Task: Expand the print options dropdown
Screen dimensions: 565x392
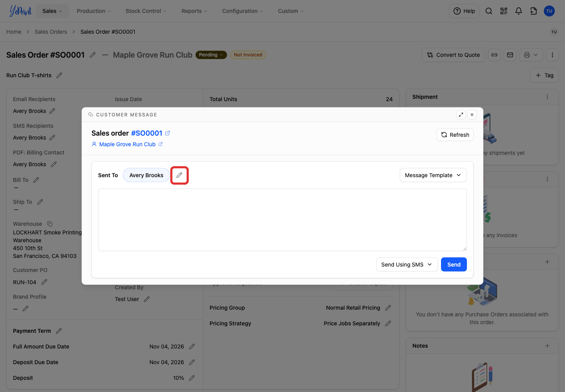Action: click(531, 55)
